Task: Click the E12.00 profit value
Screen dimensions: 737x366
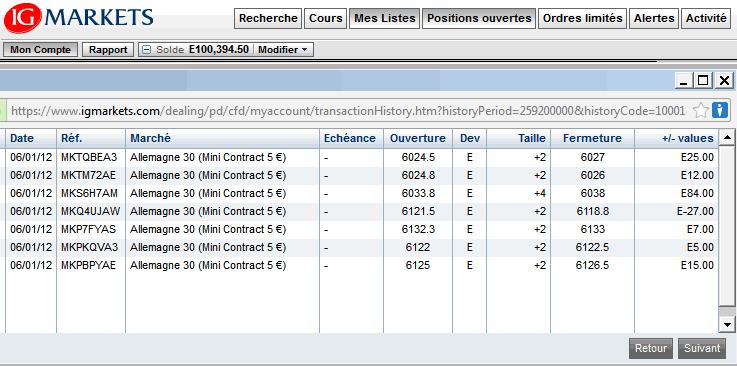Action: [697, 175]
